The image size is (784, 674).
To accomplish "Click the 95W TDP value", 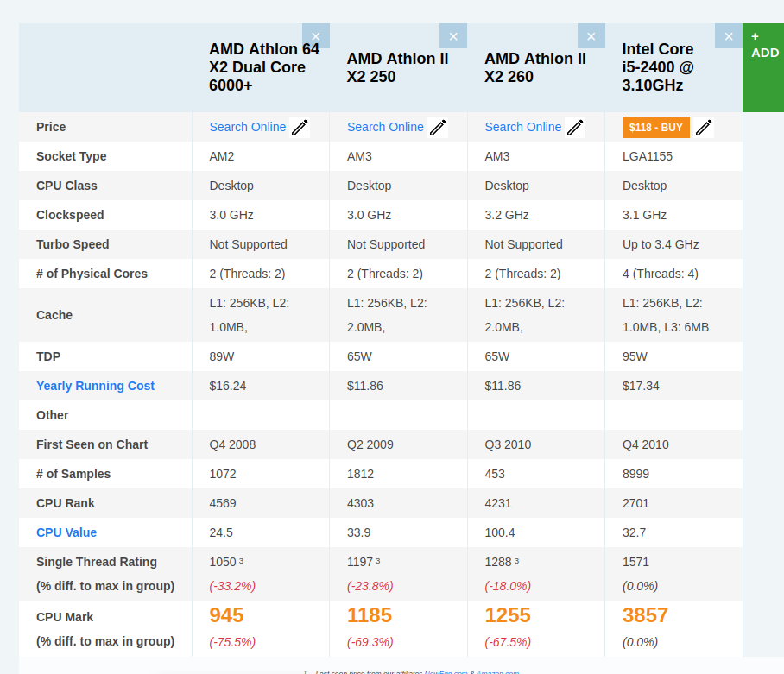I will (x=635, y=356).
